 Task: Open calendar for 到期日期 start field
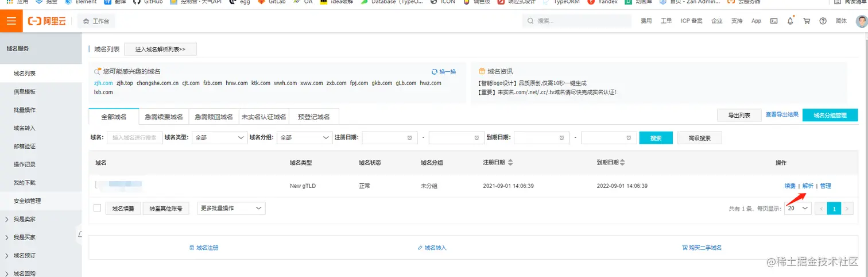[561, 138]
